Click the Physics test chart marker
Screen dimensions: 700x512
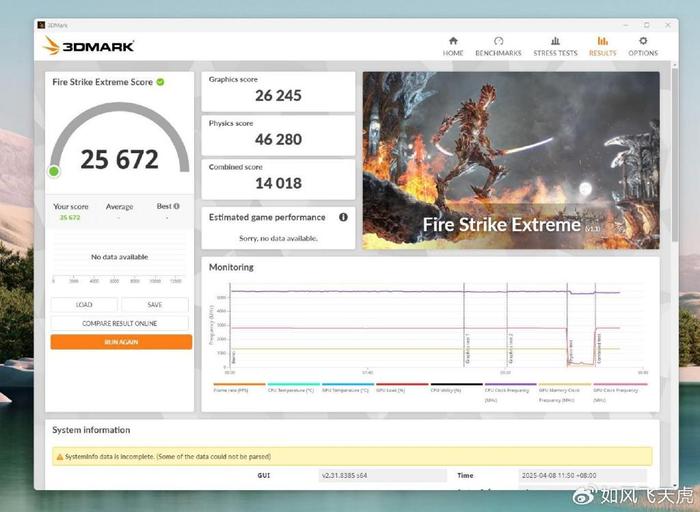pos(571,350)
